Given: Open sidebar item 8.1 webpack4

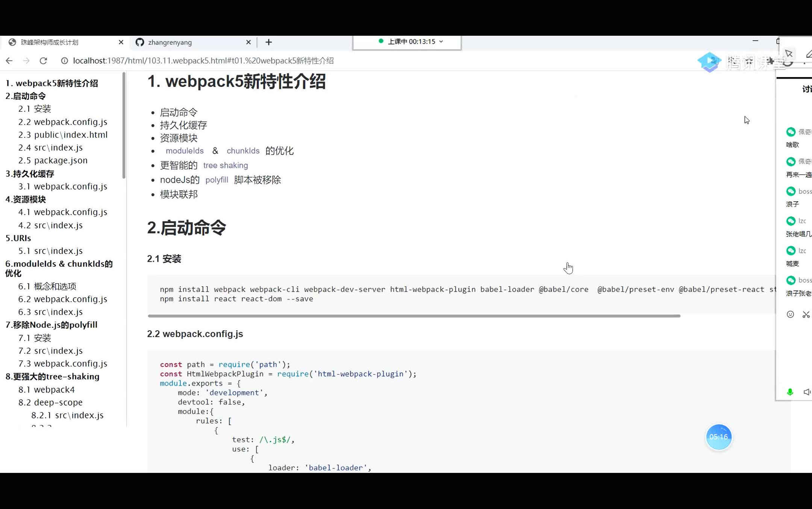Looking at the screenshot, I should click(x=46, y=389).
